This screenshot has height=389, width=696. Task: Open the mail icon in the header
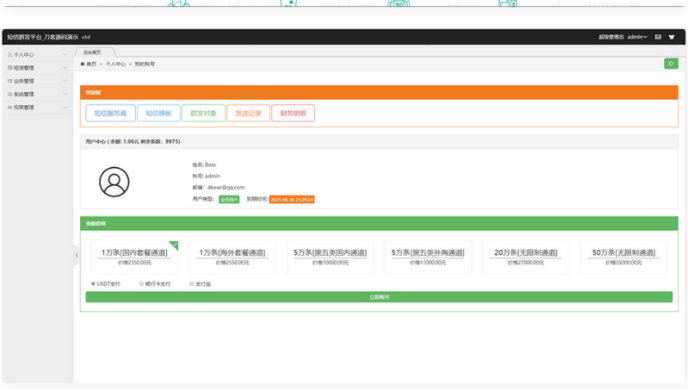658,37
